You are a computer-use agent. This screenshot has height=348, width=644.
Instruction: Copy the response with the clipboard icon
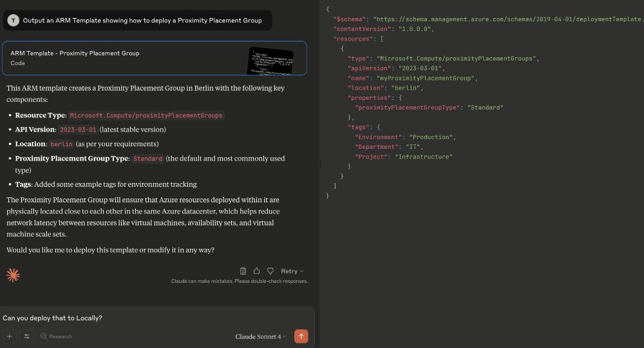pyautogui.click(x=243, y=271)
